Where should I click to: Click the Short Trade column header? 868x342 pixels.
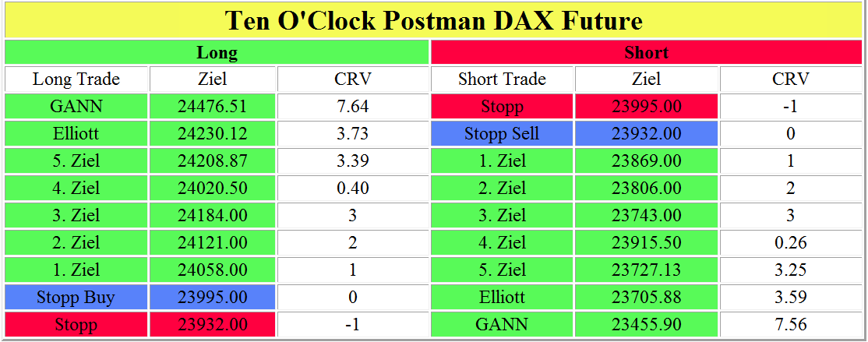pos(502,79)
